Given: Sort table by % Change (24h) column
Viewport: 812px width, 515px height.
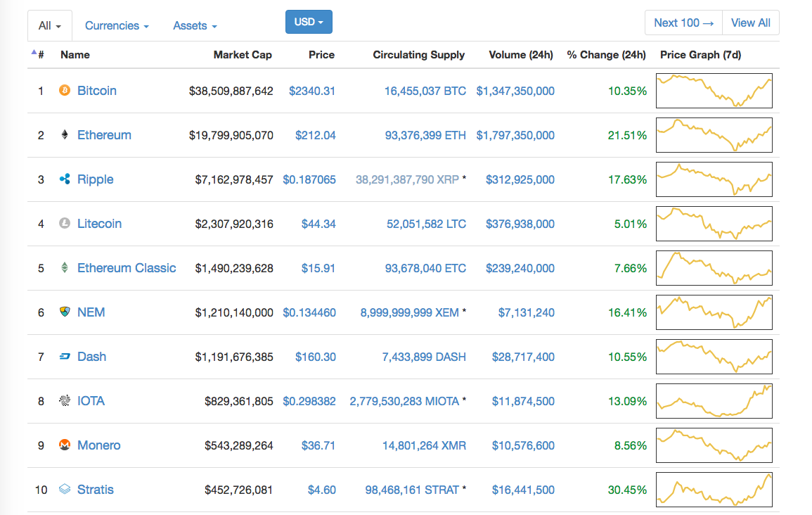Looking at the screenshot, I should [607, 54].
